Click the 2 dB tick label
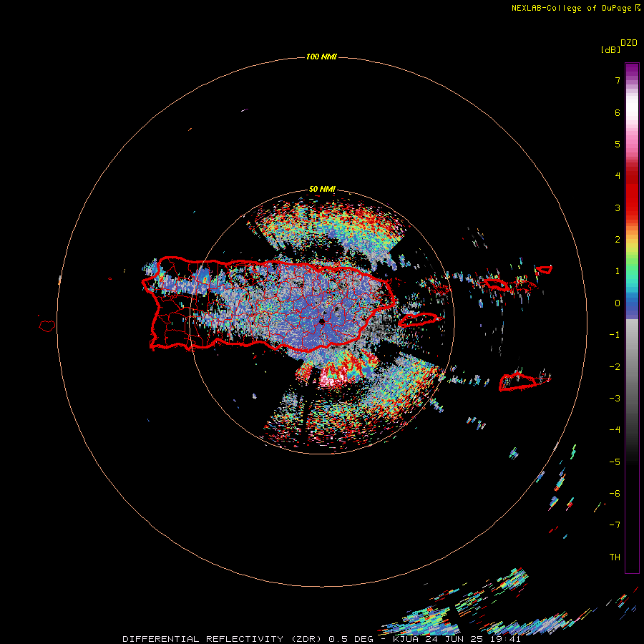Image resolution: width=644 pixels, height=644 pixels. (618, 240)
